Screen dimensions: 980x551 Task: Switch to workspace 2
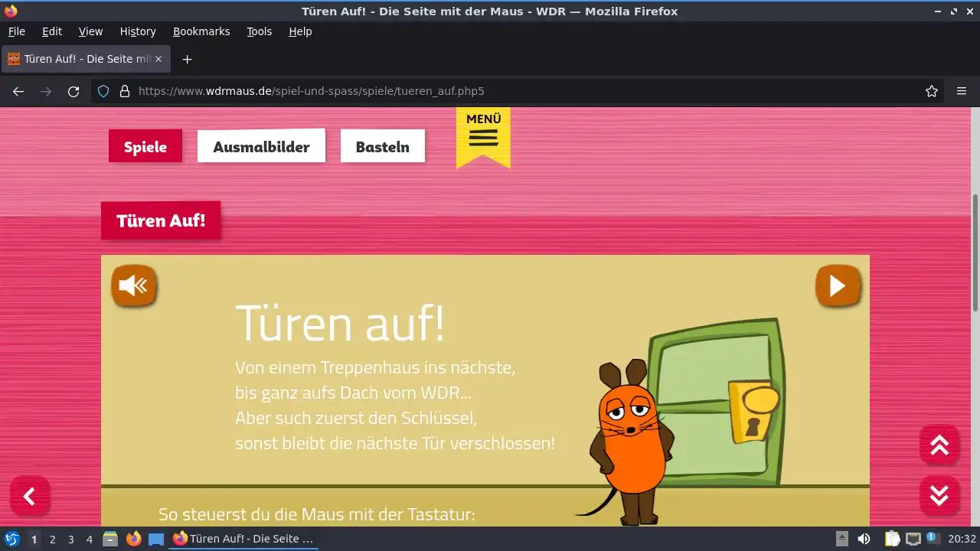click(x=52, y=539)
